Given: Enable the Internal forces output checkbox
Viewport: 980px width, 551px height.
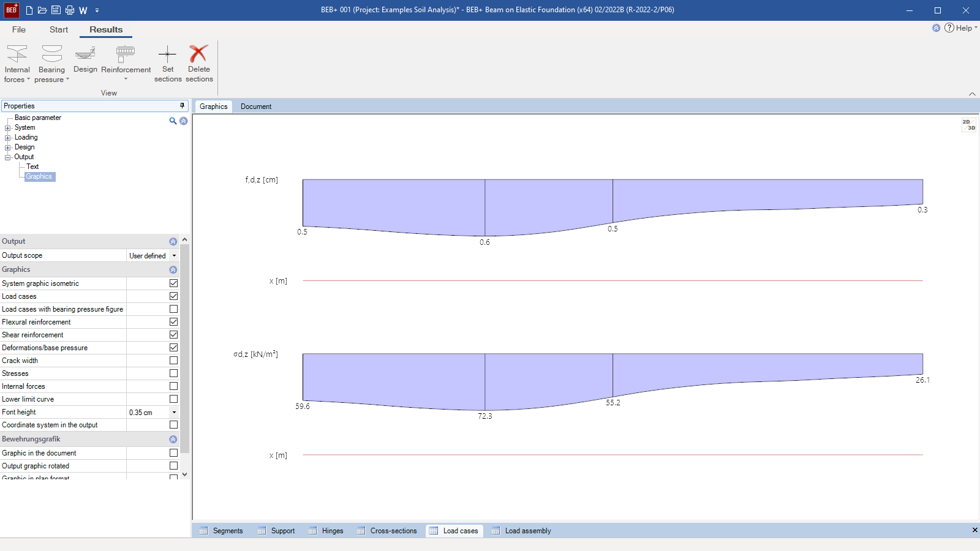Looking at the screenshot, I should (x=173, y=386).
